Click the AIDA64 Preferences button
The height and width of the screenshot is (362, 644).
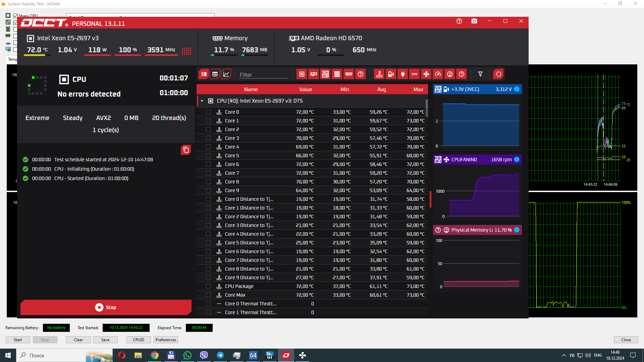(166, 340)
